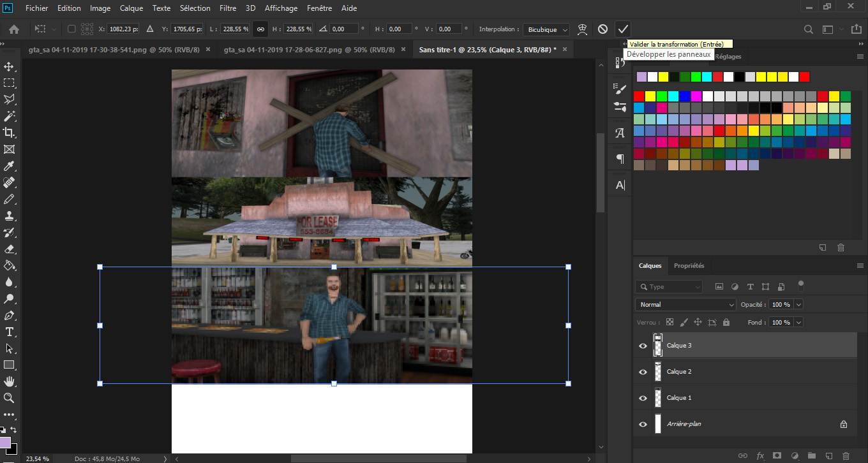Toggle the maintain aspect ratio link

pyautogui.click(x=260, y=29)
